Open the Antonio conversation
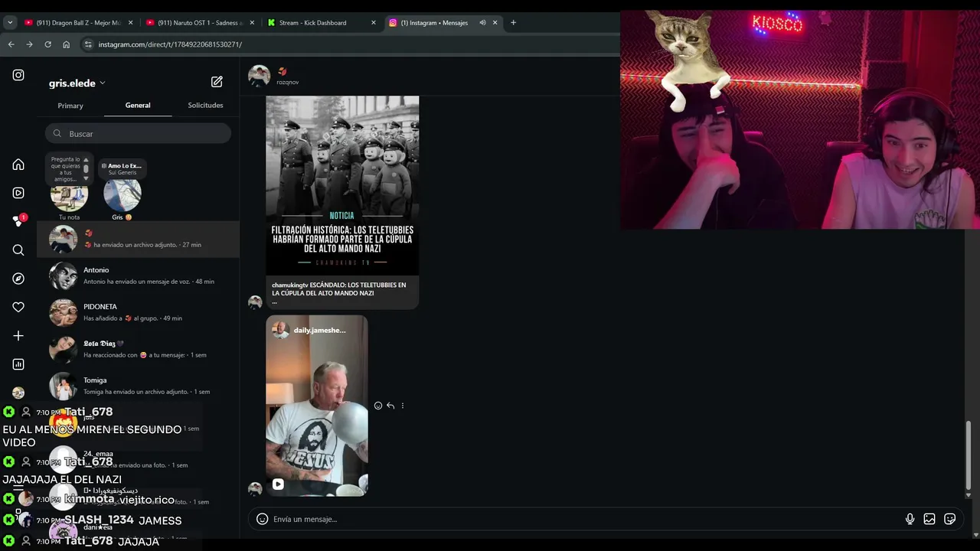The image size is (980, 551). (x=138, y=275)
